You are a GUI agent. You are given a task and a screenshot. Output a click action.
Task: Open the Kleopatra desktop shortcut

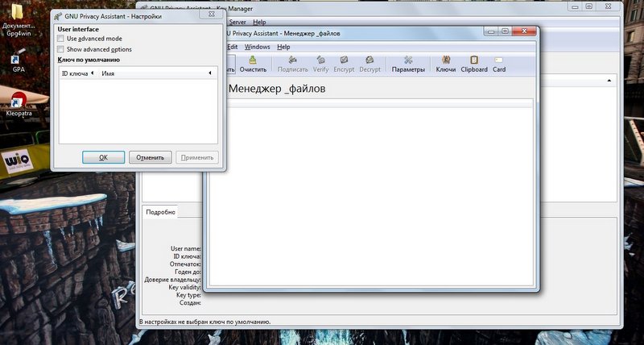coord(19,105)
